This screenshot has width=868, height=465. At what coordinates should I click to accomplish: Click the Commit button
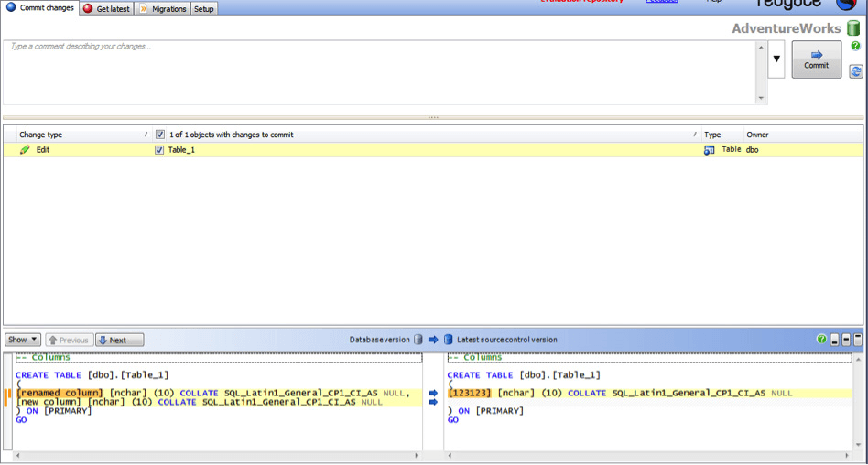point(817,59)
